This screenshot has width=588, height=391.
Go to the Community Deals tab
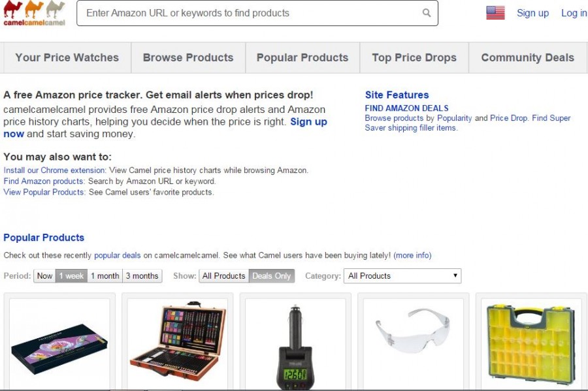click(527, 57)
